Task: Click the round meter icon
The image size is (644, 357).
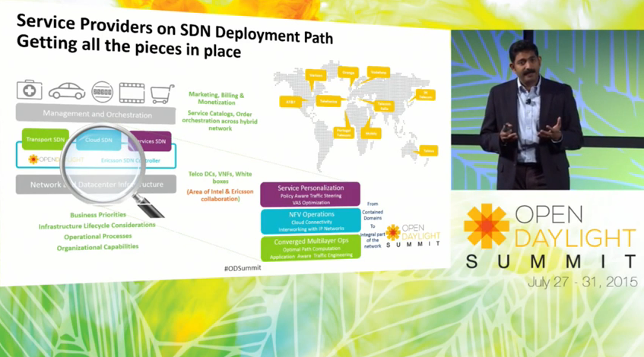Action: 103,92
